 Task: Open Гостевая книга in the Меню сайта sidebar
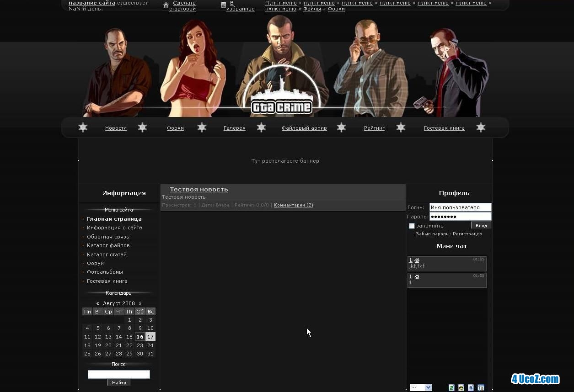pos(107,281)
